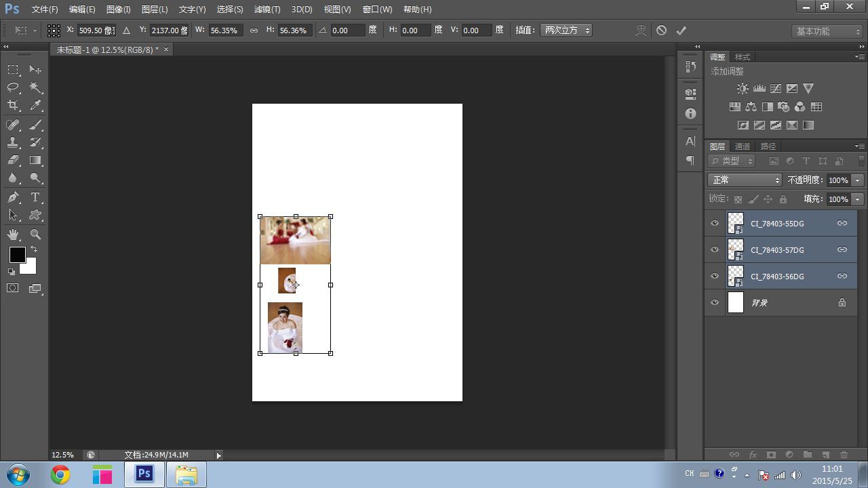Create a new layer from Layers panel

point(825,455)
